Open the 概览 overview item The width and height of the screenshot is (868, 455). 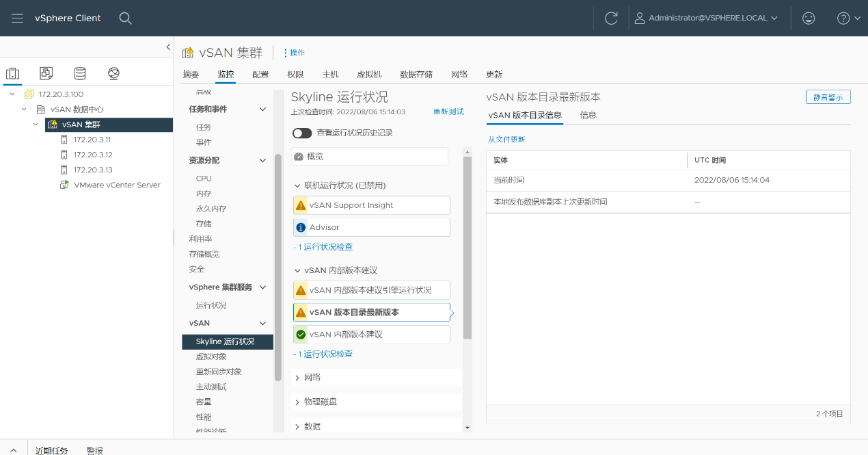pos(370,156)
